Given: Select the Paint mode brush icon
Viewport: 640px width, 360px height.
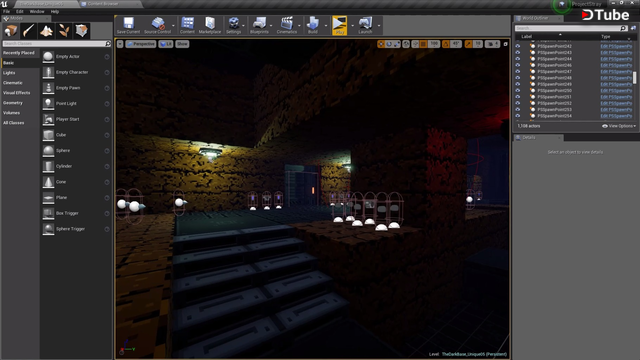Looking at the screenshot, I should coord(29,31).
